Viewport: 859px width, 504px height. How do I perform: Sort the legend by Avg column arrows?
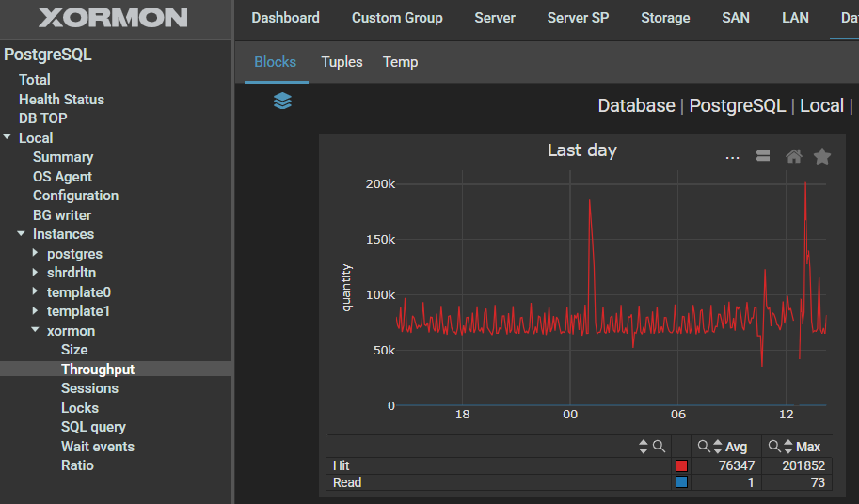pyautogui.click(x=717, y=447)
